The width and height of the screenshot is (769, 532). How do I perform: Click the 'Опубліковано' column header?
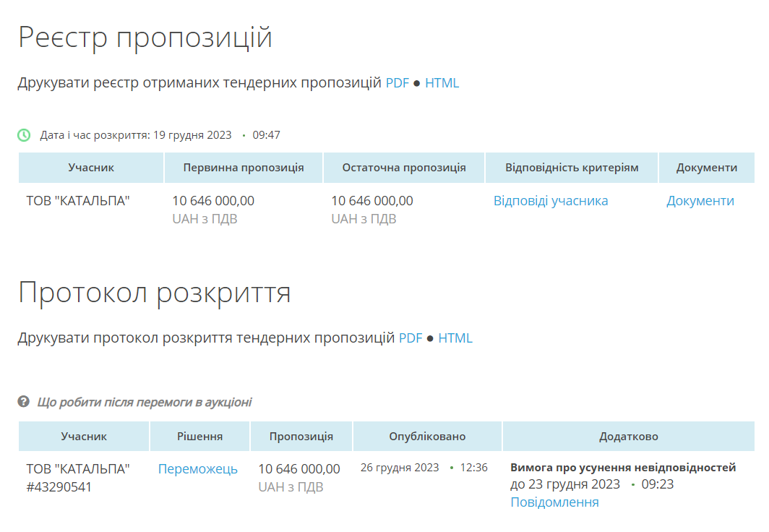click(427, 437)
